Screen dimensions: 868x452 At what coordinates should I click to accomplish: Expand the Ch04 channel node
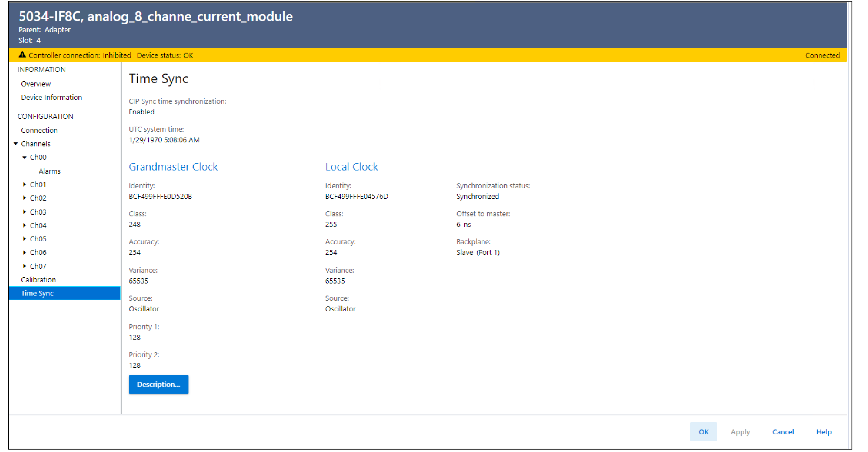pyautogui.click(x=25, y=225)
